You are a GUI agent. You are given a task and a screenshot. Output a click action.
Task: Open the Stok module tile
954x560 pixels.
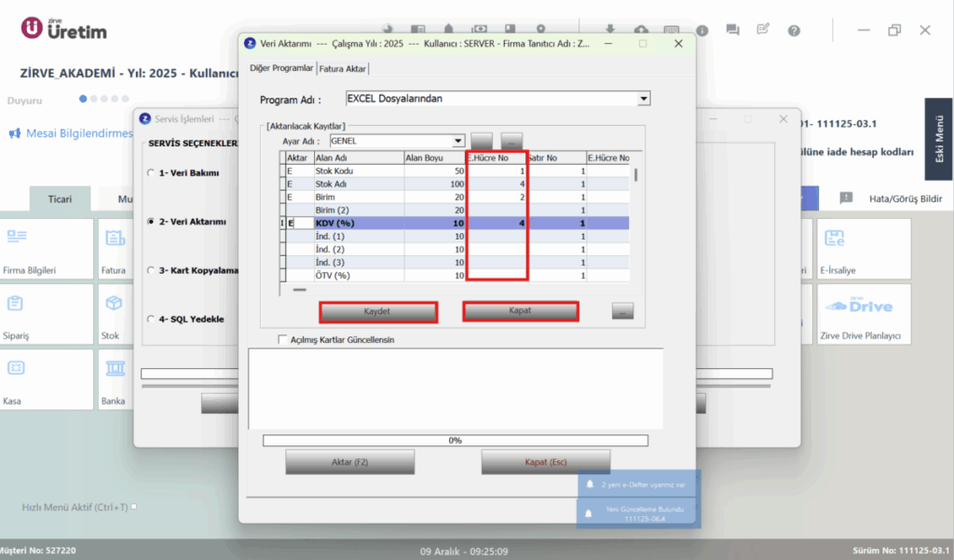116,314
